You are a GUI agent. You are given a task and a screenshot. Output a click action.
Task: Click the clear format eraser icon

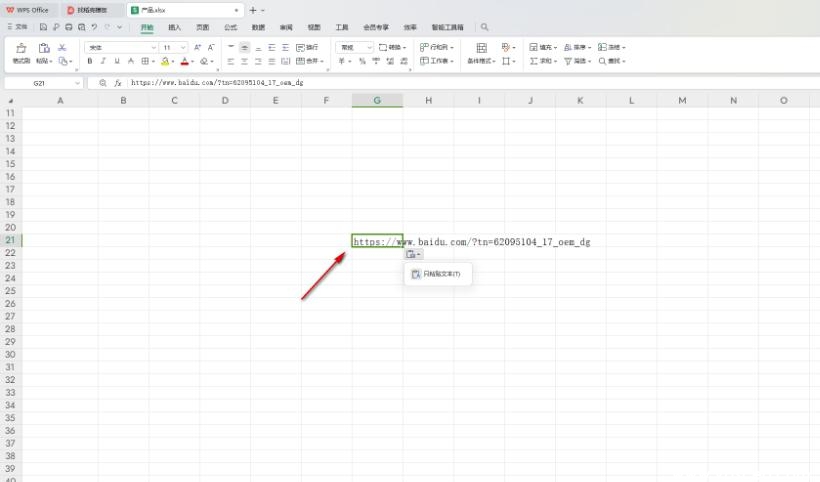204,61
